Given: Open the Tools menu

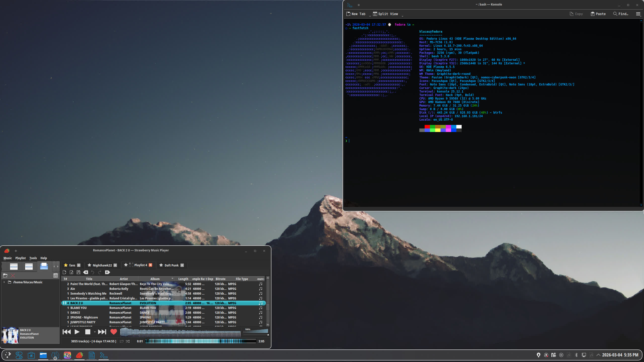Looking at the screenshot, I should (33, 258).
